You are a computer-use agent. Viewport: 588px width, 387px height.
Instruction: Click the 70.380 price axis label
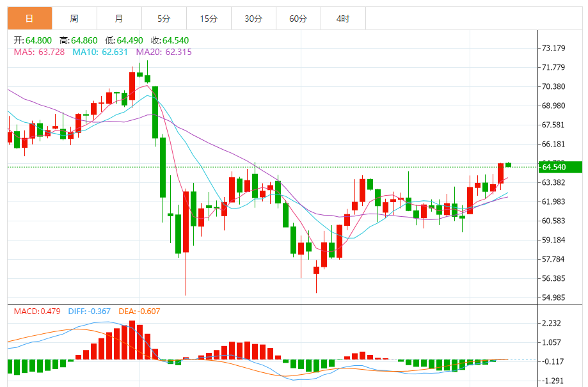553,86
